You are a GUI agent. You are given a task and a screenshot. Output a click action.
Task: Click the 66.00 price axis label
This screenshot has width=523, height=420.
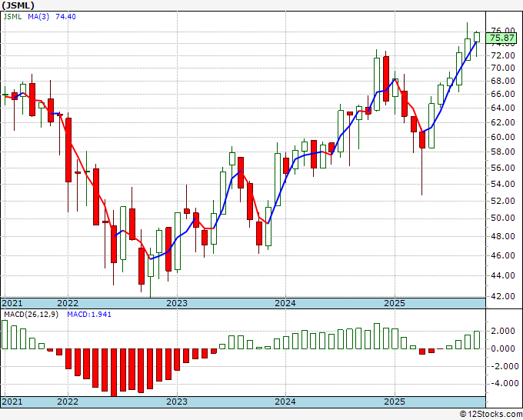(x=505, y=94)
